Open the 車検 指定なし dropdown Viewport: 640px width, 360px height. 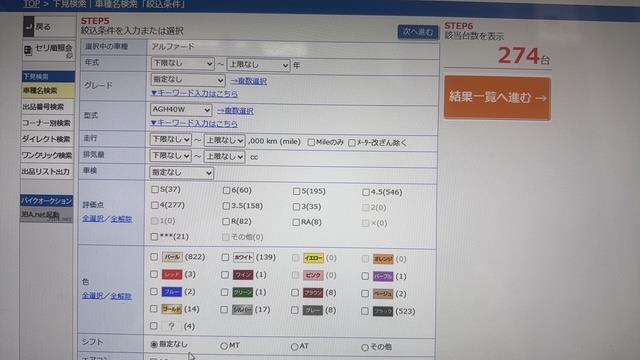point(182,173)
